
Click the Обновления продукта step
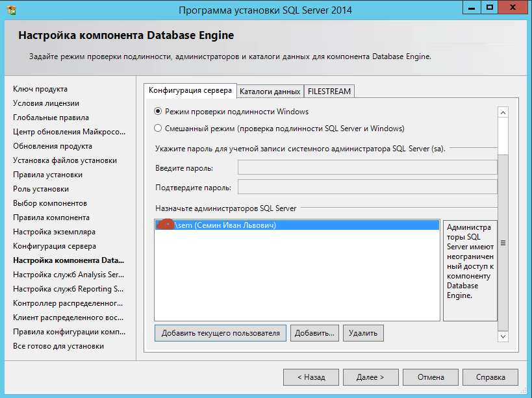click(x=53, y=146)
